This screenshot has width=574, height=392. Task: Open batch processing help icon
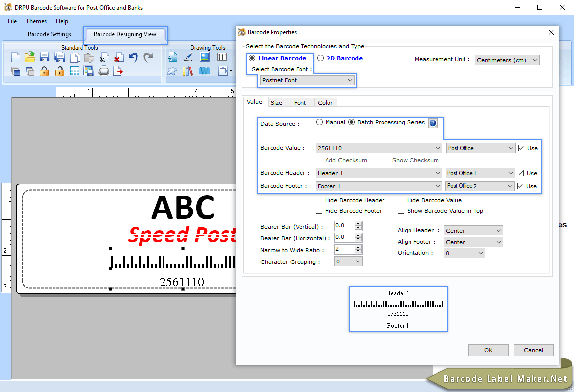433,123
